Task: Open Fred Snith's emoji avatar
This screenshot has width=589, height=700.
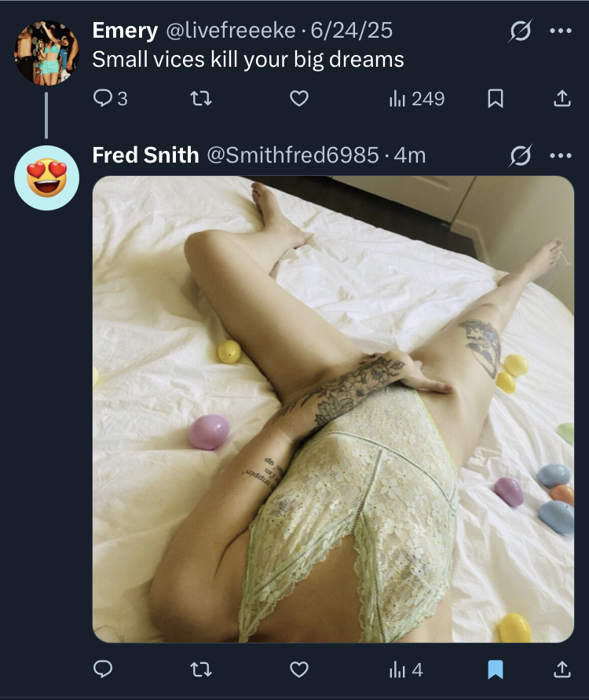Action: pos(47,178)
